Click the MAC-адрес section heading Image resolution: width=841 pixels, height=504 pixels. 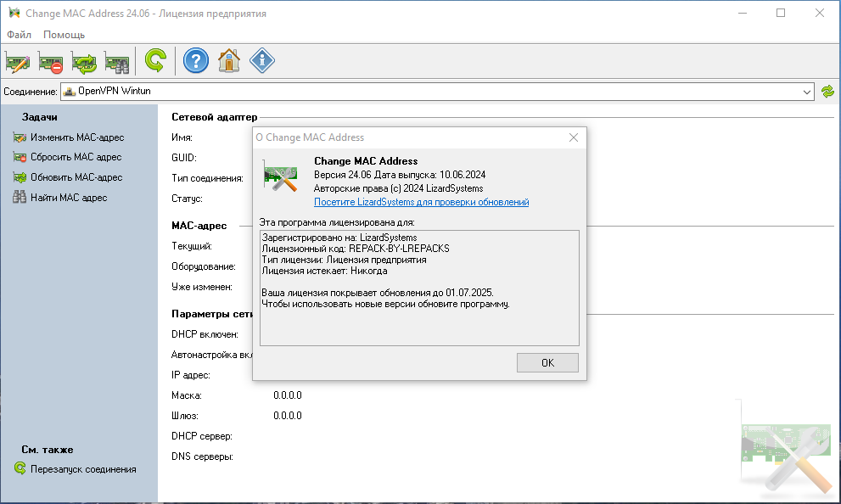(199, 226)
